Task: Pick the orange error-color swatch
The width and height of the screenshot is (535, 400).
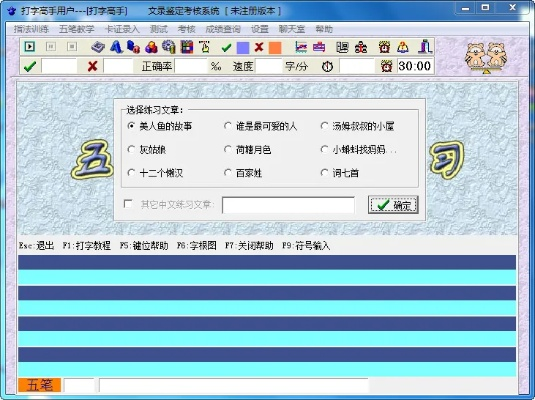Action: (x=275, y=48)
